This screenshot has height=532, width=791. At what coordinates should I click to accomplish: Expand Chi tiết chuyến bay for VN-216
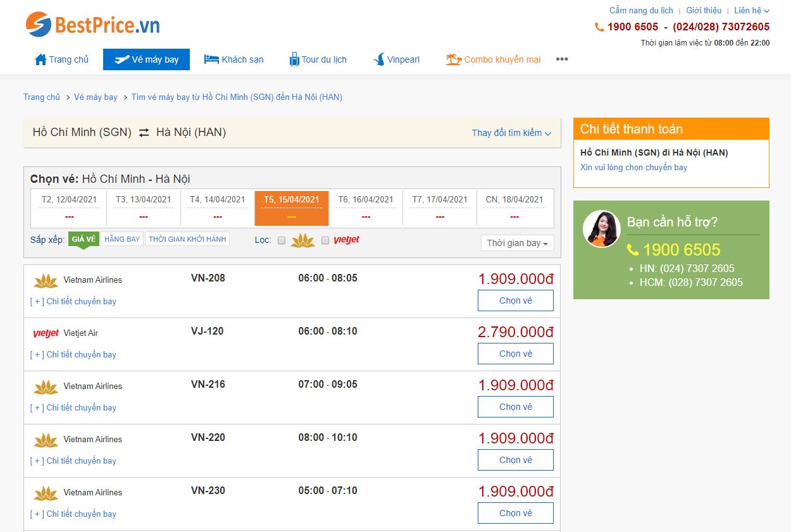point(73,408)
